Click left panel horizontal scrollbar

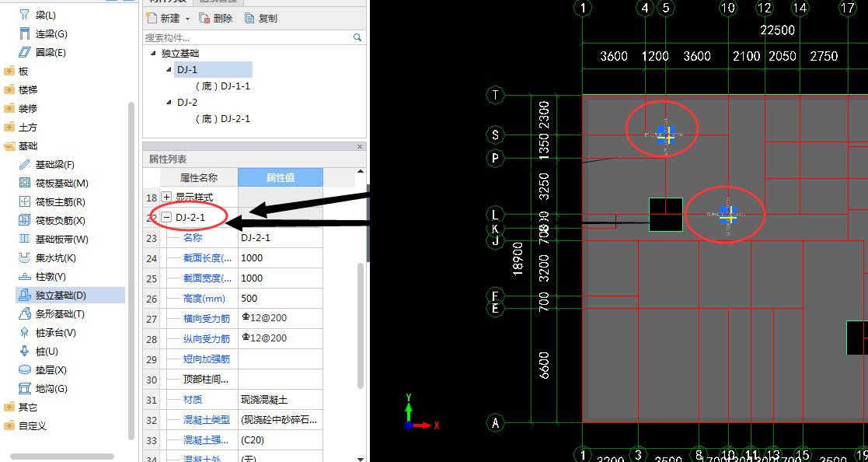click(x=62, y=457)
